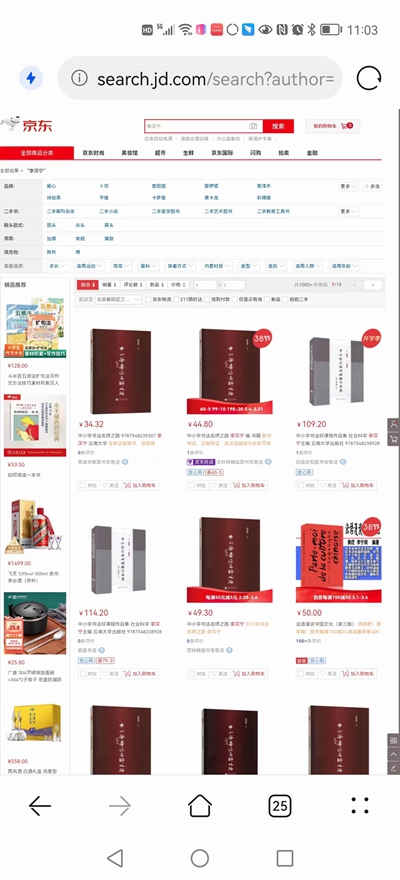Check the 仅显示有货 filter checkbox
The image size is (400, 880).
pyautogui.click(x=235, y=299)
